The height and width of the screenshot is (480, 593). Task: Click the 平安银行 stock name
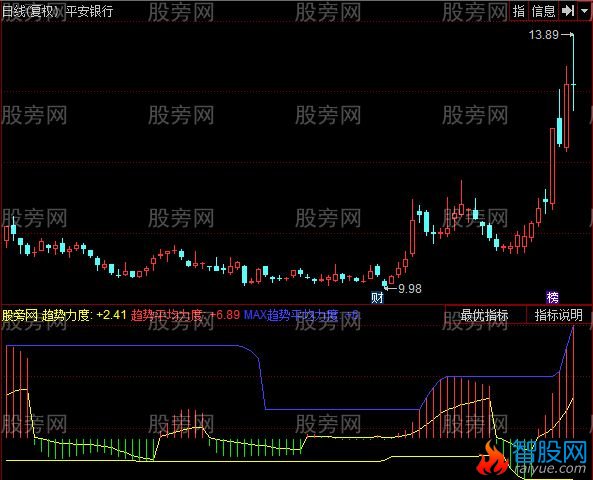(90, 11)
